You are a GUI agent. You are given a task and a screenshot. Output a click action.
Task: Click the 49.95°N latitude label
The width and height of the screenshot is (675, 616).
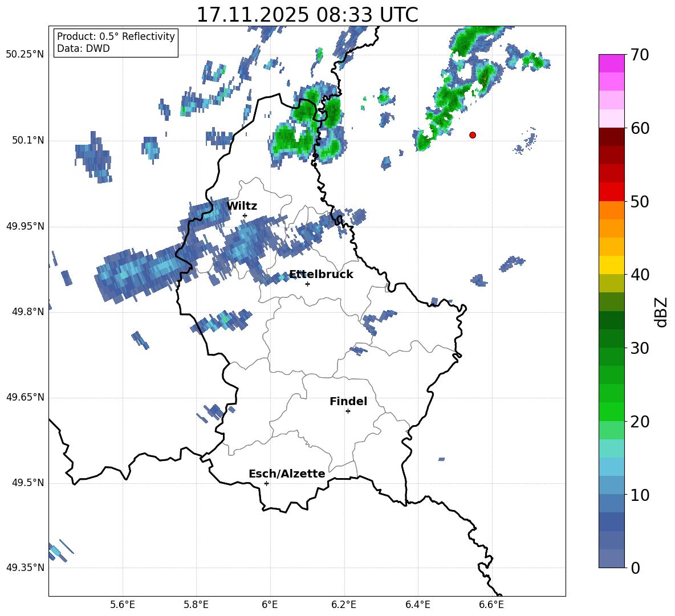coord(25,226)
